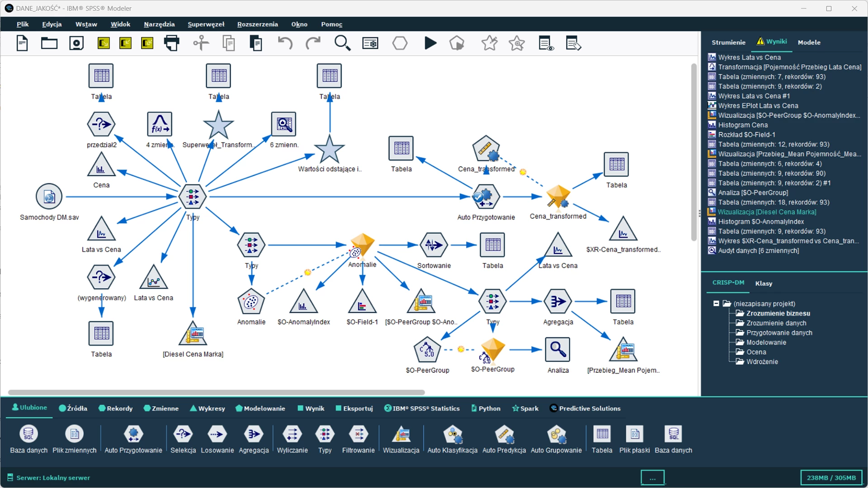This screenshot has width=868, height=488.
Task: Select the $O-AnomalyIndex histogram node
Action: [303, 301]
